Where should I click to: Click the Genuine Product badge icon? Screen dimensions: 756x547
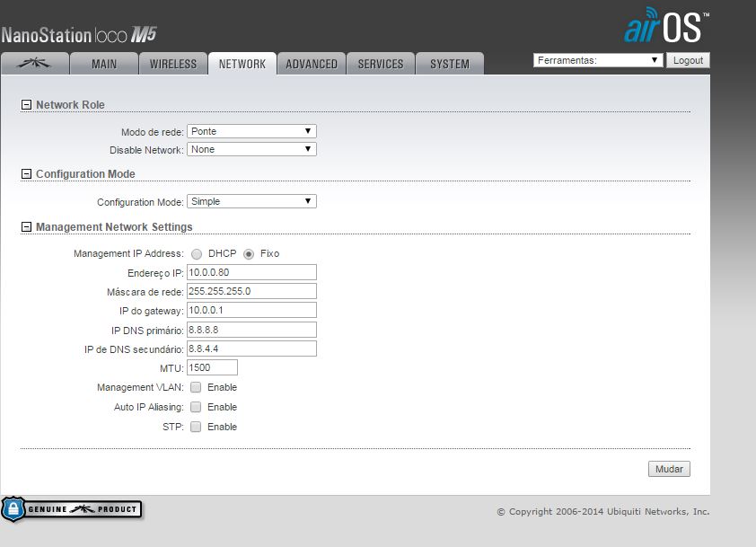[x=71, y=509]
